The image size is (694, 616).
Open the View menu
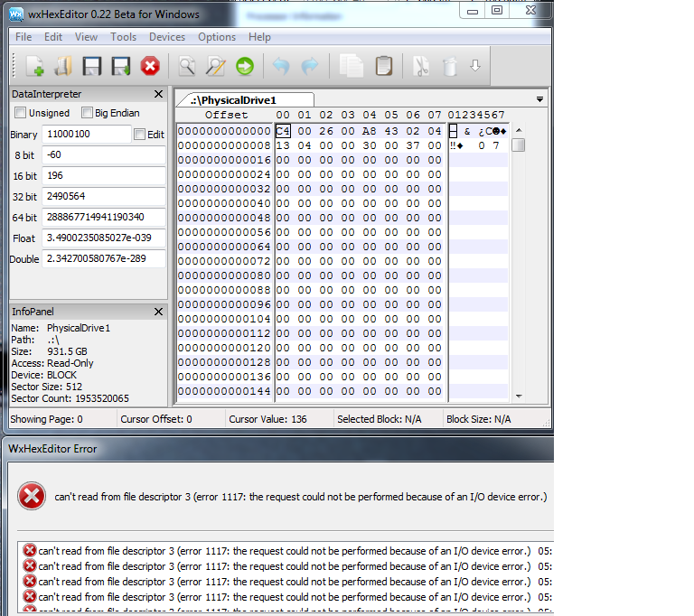[86, 37]
